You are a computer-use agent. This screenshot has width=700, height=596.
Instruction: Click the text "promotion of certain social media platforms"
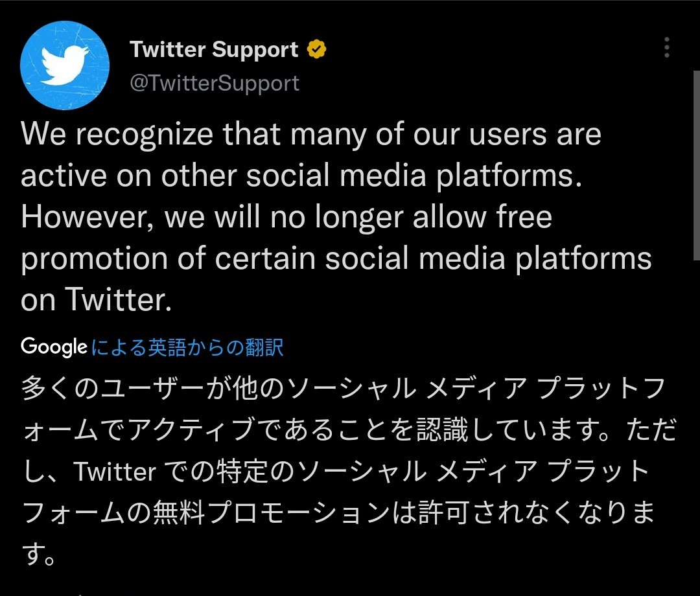tap(336, 258)
